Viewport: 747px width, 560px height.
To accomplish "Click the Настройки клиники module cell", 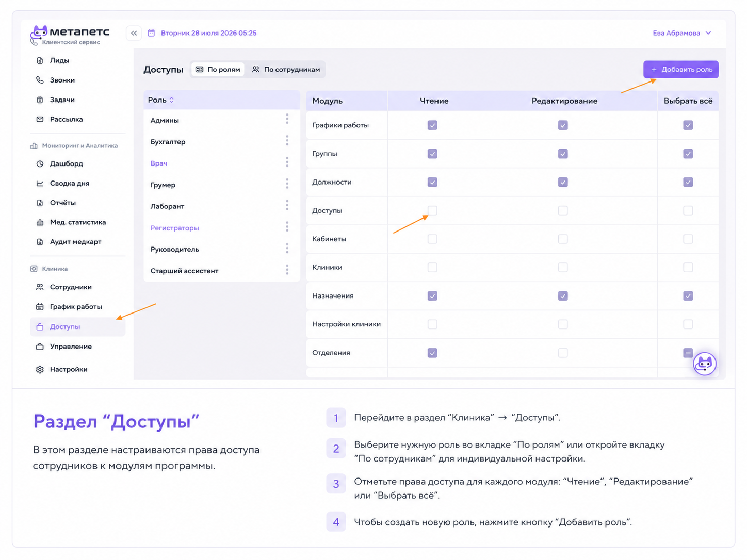I will [x=347, y=324].
